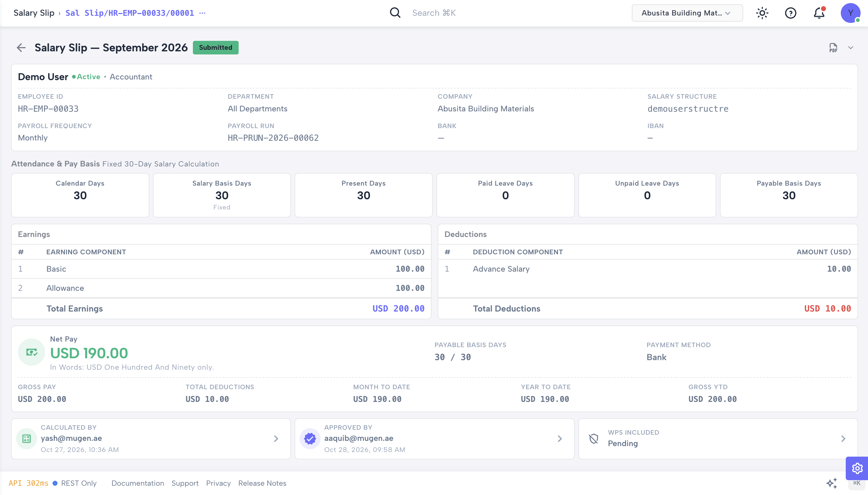Toggle the light/dark theme sun icon

click(762, 13)
